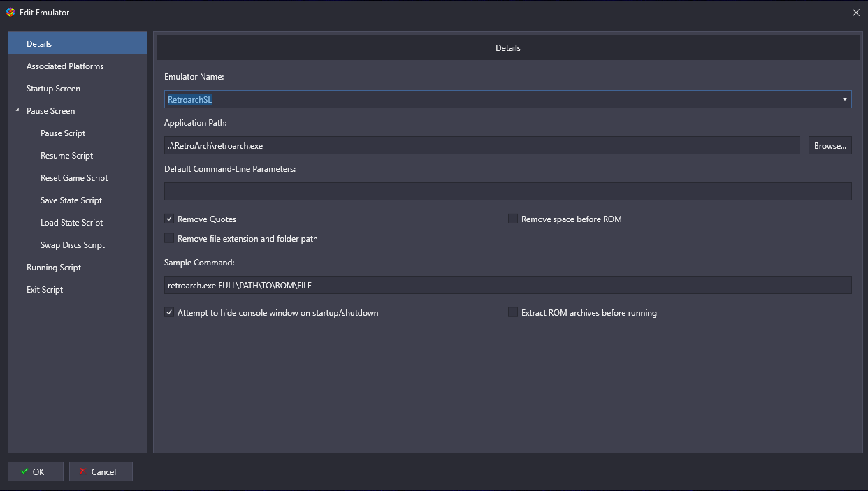The image size is (868, 491).
Task: Select the Details sidebar item
Action: (78, 43)
